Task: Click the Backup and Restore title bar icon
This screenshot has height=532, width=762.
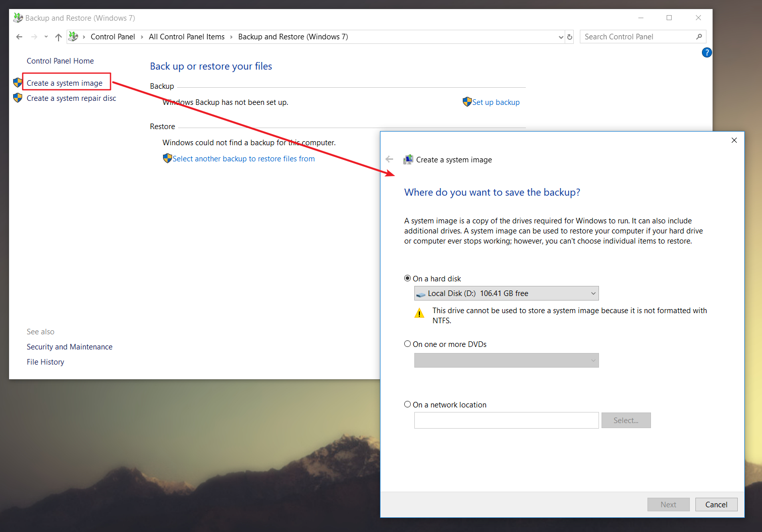Action: click(18, 18)
